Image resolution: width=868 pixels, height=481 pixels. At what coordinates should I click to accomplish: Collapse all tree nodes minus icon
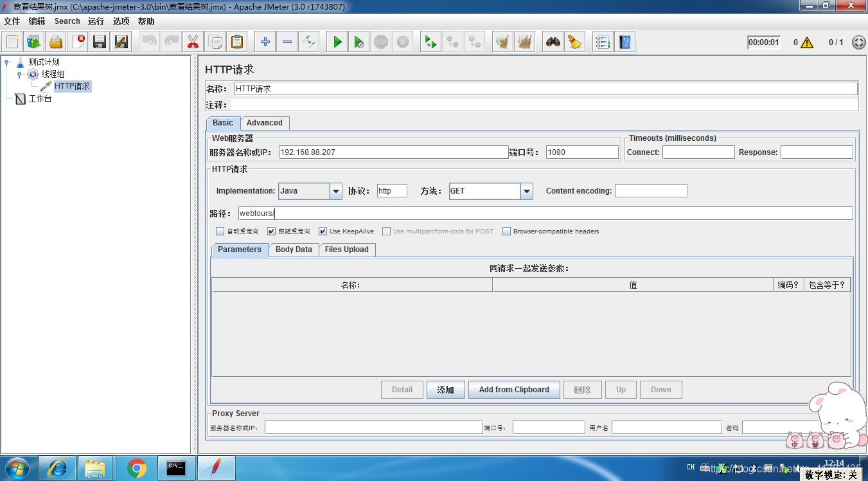coord(287,42)
